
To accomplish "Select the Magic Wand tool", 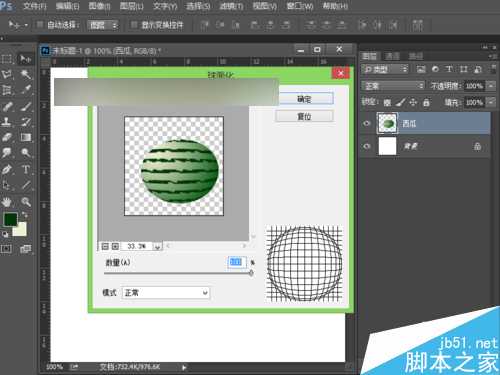I will [x=26, y=74].
